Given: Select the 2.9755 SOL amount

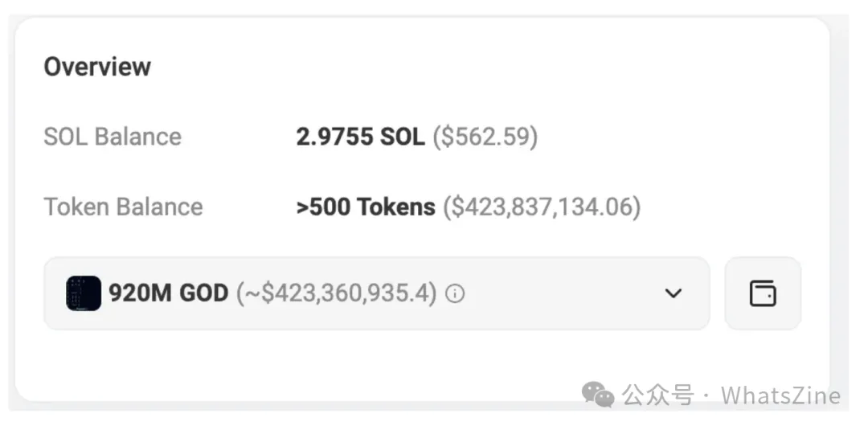Looking at the screenshot, I should pyautogui.click(x=360, y=137).
